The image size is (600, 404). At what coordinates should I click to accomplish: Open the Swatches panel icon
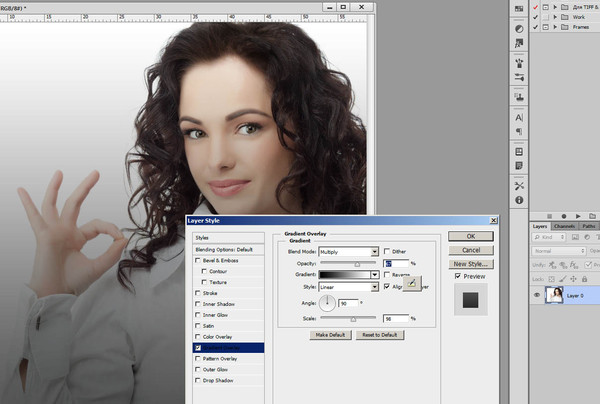point(519,9)
